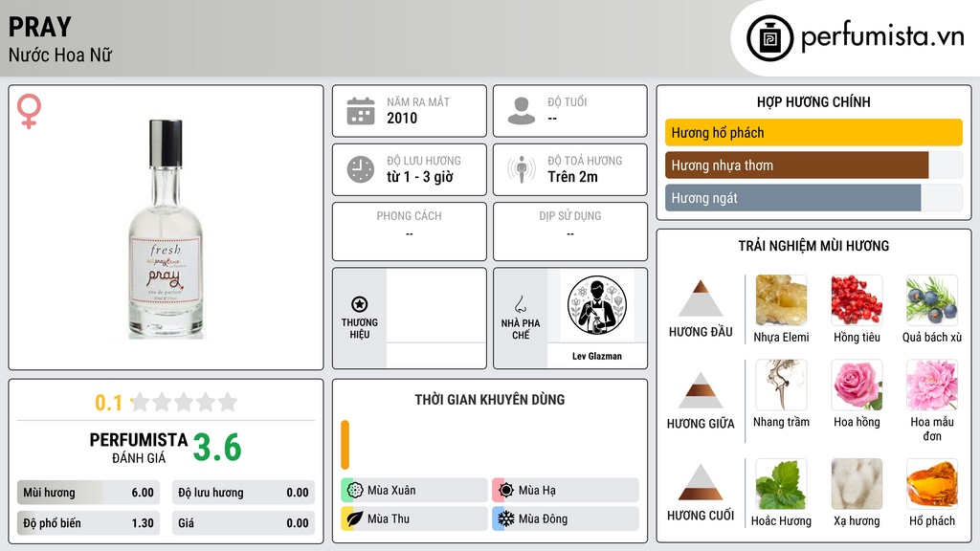Click the Mùa Hạ season label
The width and height of the screenshot is (980, 551).
(537, 491)
